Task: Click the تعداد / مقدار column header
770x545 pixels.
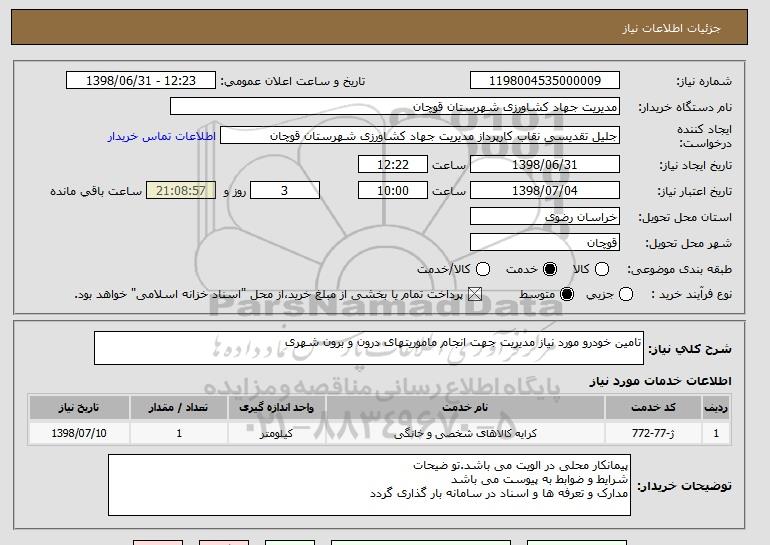Action: click(x=179, y=408)
